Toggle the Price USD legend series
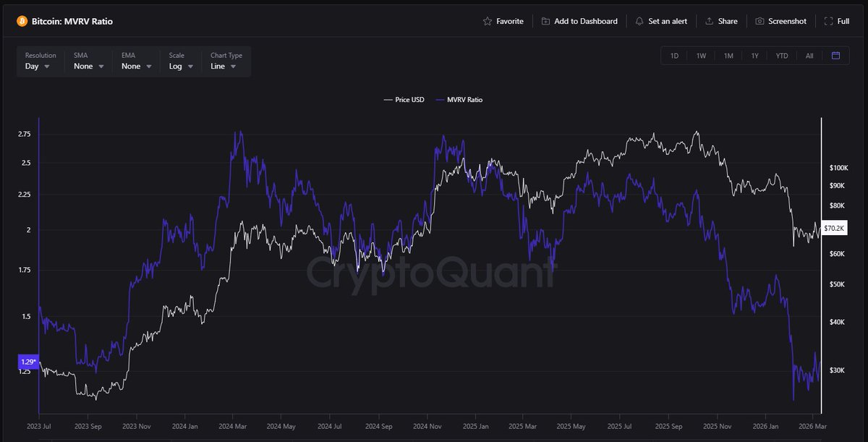 pyautogui.click(x=404, y=100)
